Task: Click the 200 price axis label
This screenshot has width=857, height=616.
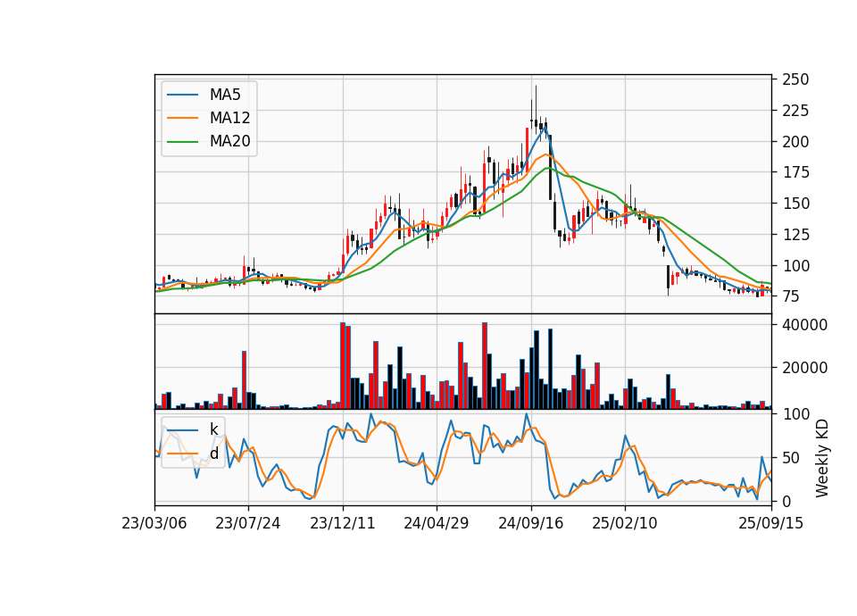Action: 795,142
